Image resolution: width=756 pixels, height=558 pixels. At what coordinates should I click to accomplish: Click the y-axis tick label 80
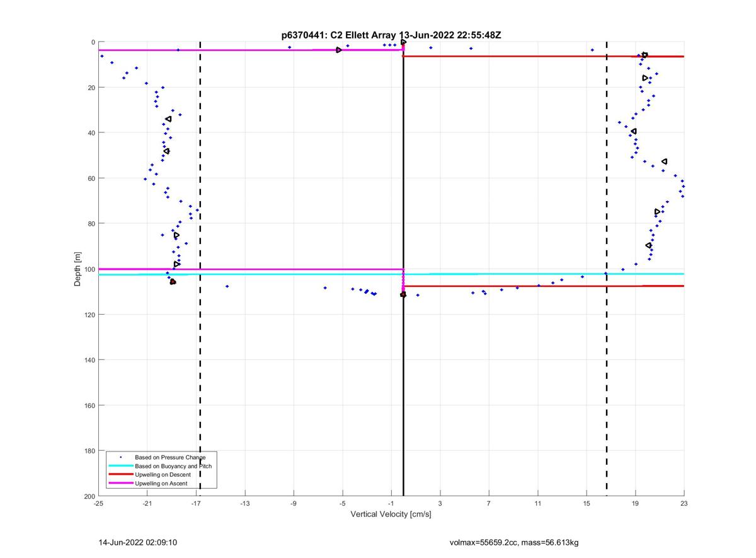[x=91, y=224]
